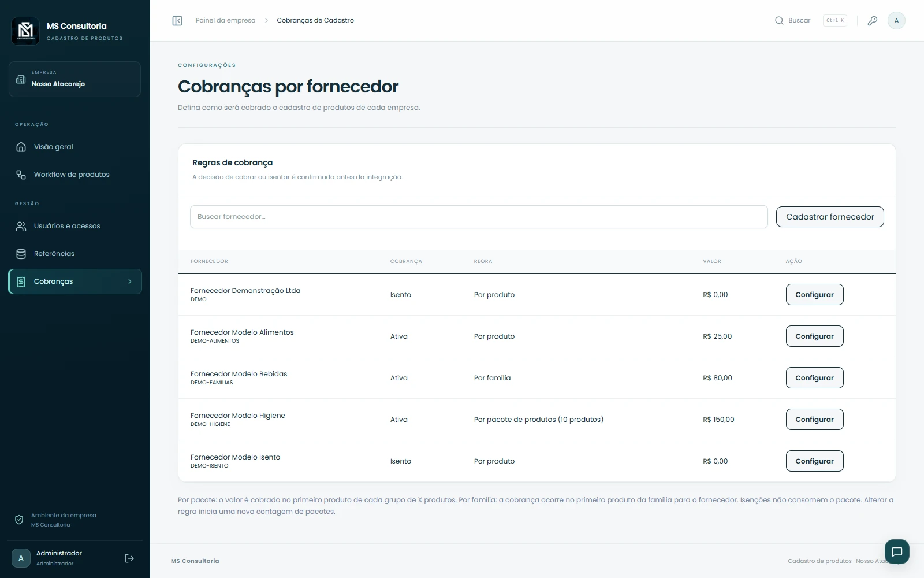Click the Workflow de produtos icon

(21, 175)
